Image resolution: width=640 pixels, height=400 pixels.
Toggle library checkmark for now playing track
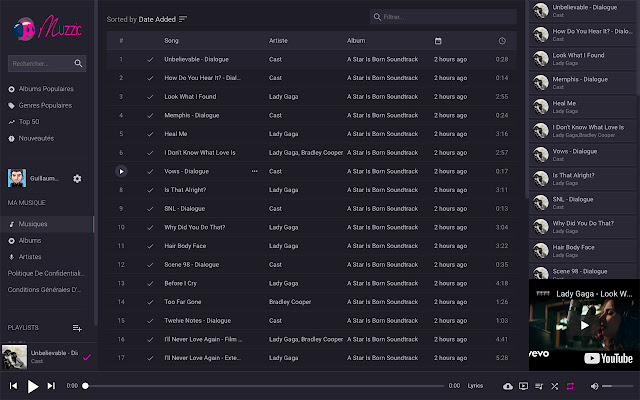tap(87, 358)
